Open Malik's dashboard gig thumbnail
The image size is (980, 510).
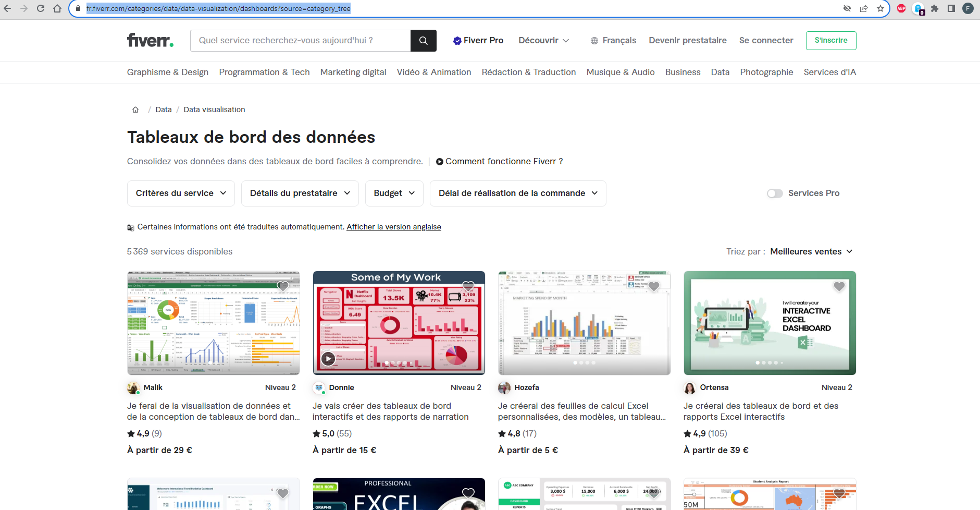tap(214, 323)
